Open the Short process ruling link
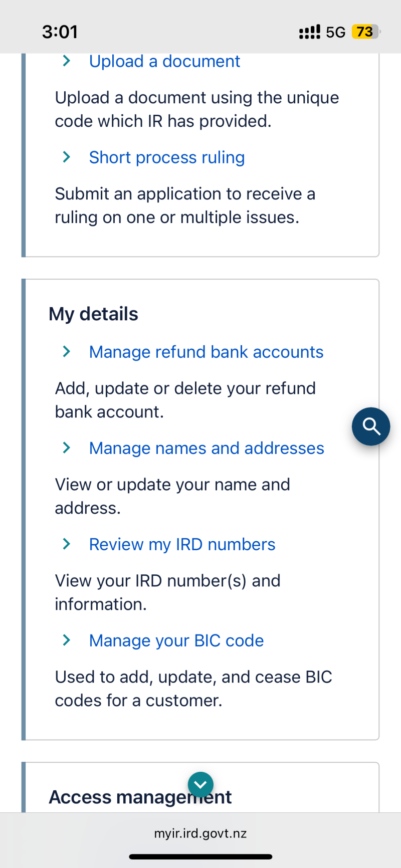Viewport: 401px width, 868px height. [167, 157]
